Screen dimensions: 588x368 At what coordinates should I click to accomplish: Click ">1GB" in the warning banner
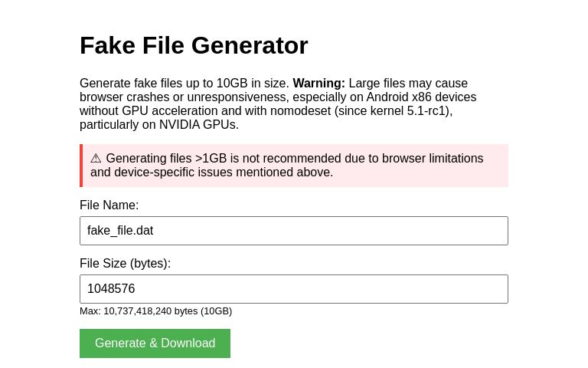coord(211,158)
